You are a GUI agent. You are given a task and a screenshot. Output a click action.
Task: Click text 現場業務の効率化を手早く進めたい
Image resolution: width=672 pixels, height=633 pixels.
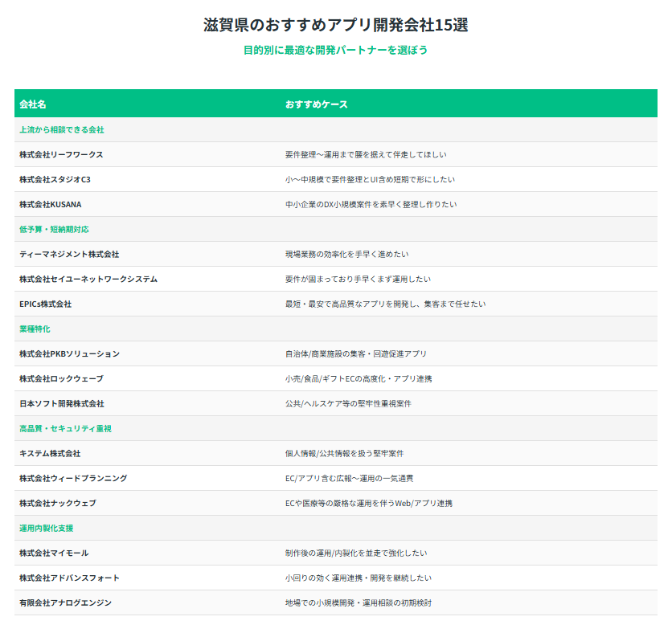point(347,255)
